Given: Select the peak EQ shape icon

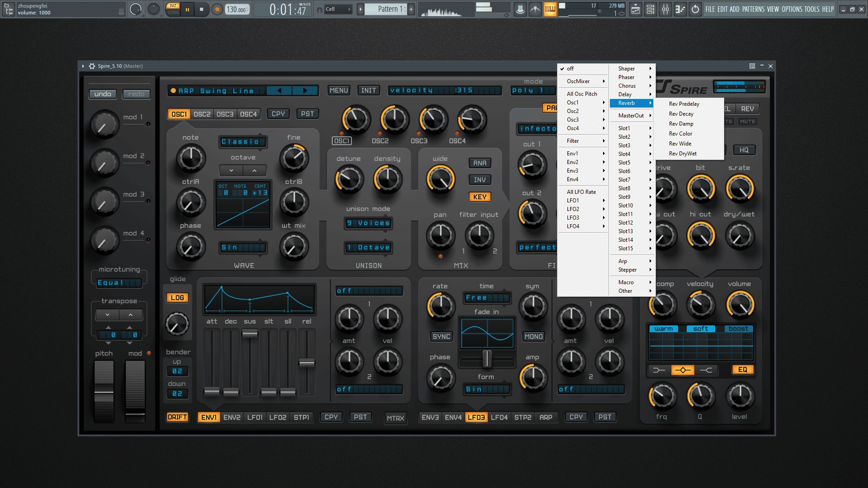Looking at the screenshot, I should click(x=683, y=371).
